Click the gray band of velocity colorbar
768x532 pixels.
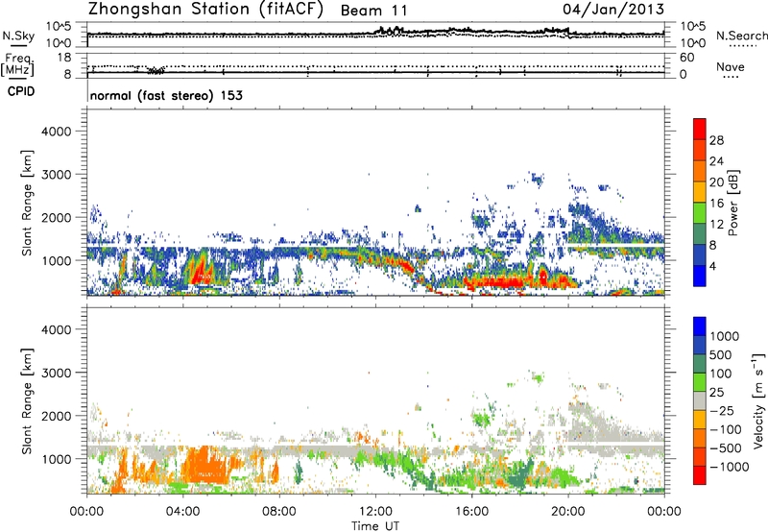point(700,400)
